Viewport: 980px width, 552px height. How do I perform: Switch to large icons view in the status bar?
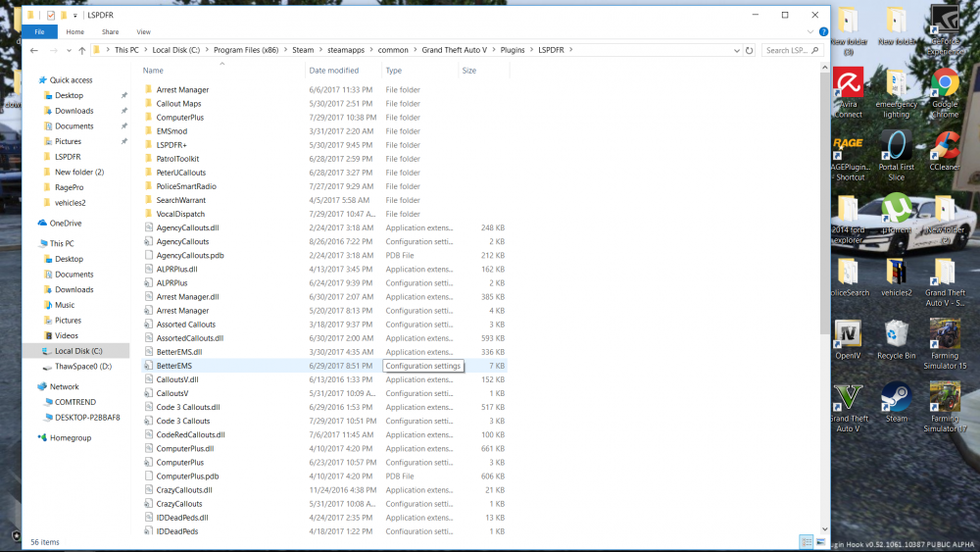[820, 542]
